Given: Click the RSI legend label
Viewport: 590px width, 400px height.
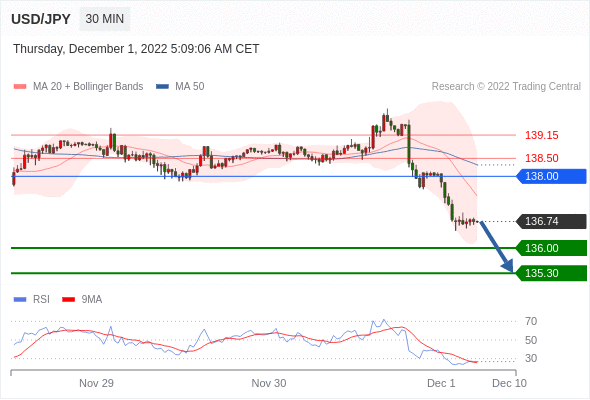Looking at the screenshot, I should [x=41, y=300].
